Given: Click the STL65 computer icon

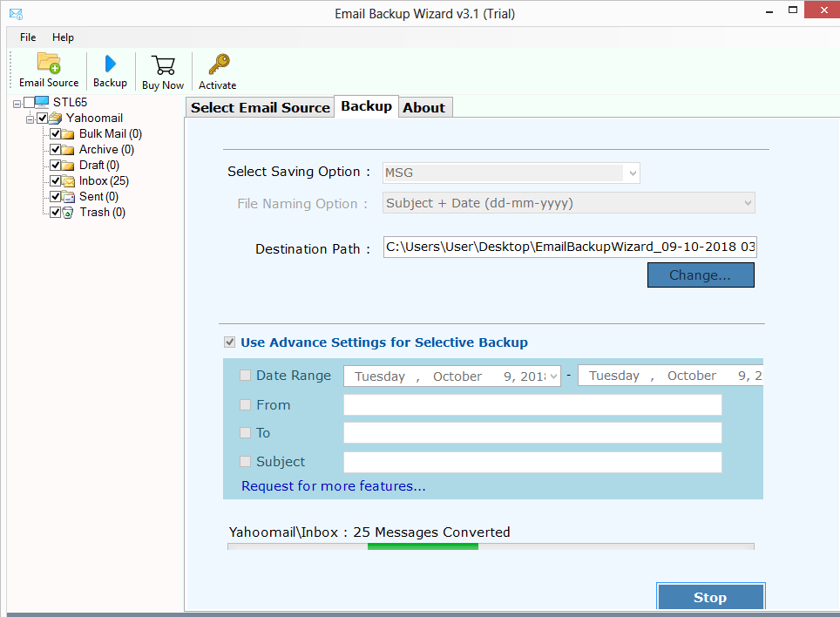Looking at the screenshot, I should (x=42, y=102).
